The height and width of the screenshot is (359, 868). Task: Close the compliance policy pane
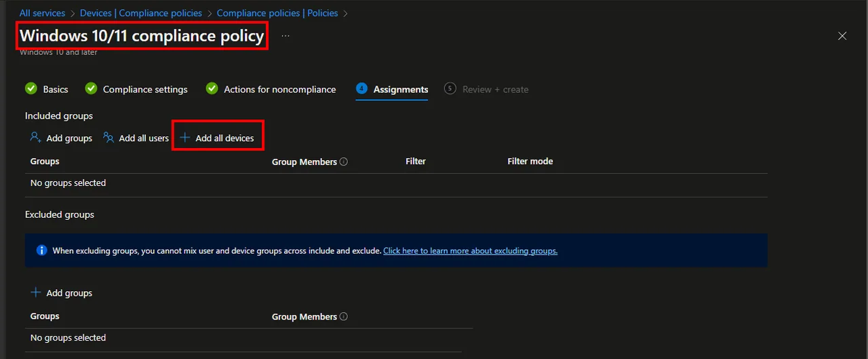click(842, 36)
